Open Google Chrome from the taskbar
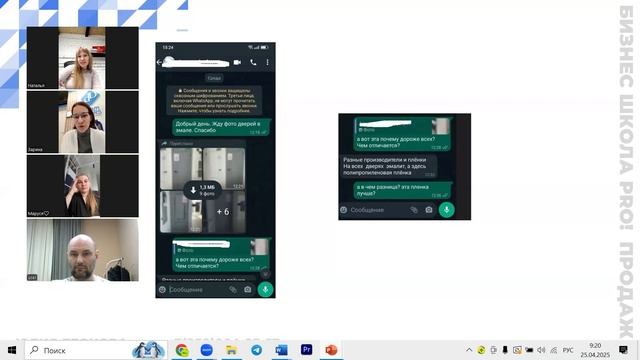This screenshot has width=640, height=360. (182, 350)
